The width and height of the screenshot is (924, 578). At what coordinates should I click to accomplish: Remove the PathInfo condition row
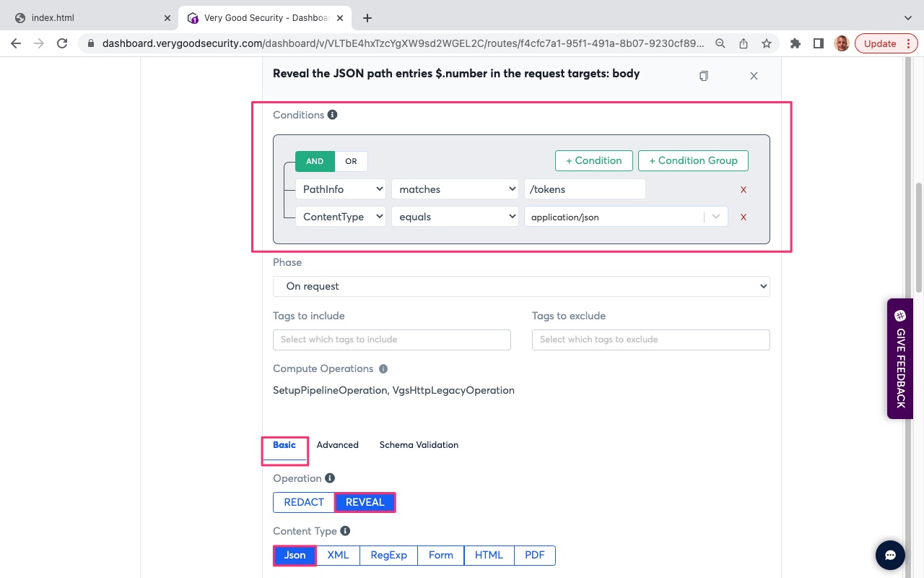(744, 190)
